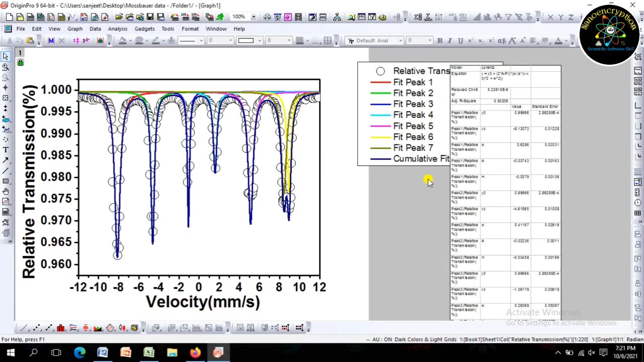Toggle Bold text formatting

coord(440,40)
